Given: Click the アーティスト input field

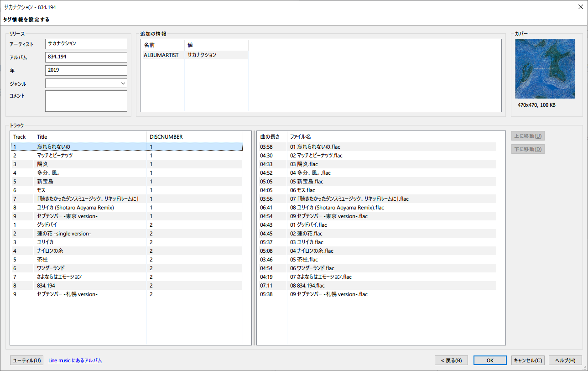Looking at the screenshot, I should tap(86, 44).
